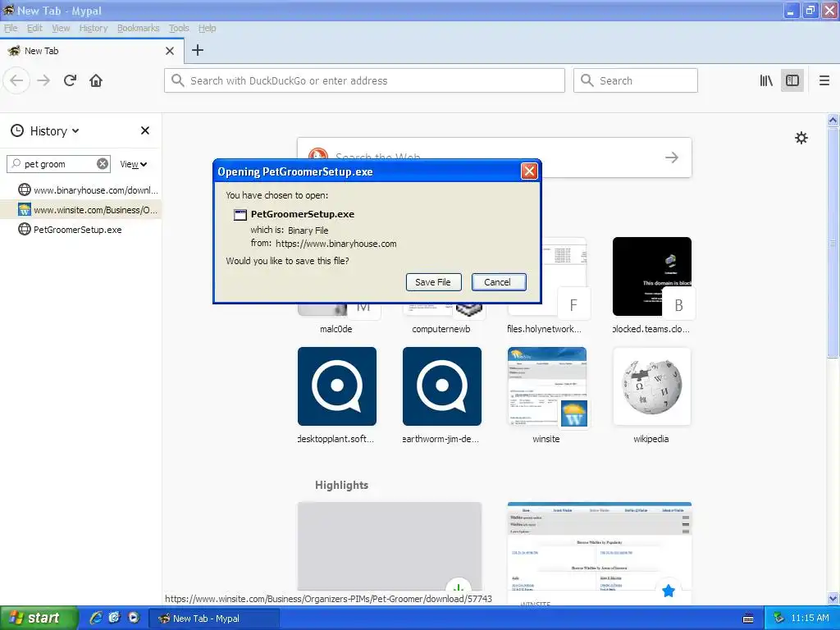Click the New Tab - Mypal taskbar button
Screen dimensions: 840x630
click(214, 619)
